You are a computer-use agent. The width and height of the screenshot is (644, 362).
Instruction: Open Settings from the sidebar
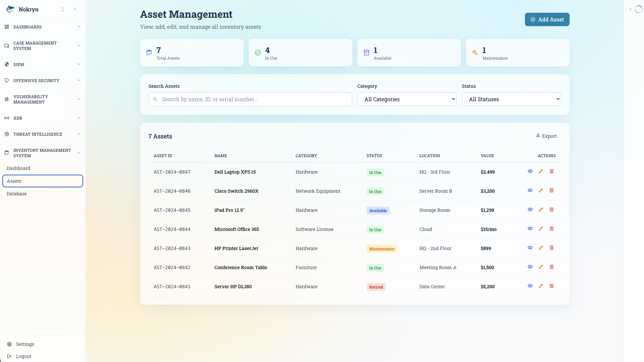(x=24, y=344)
